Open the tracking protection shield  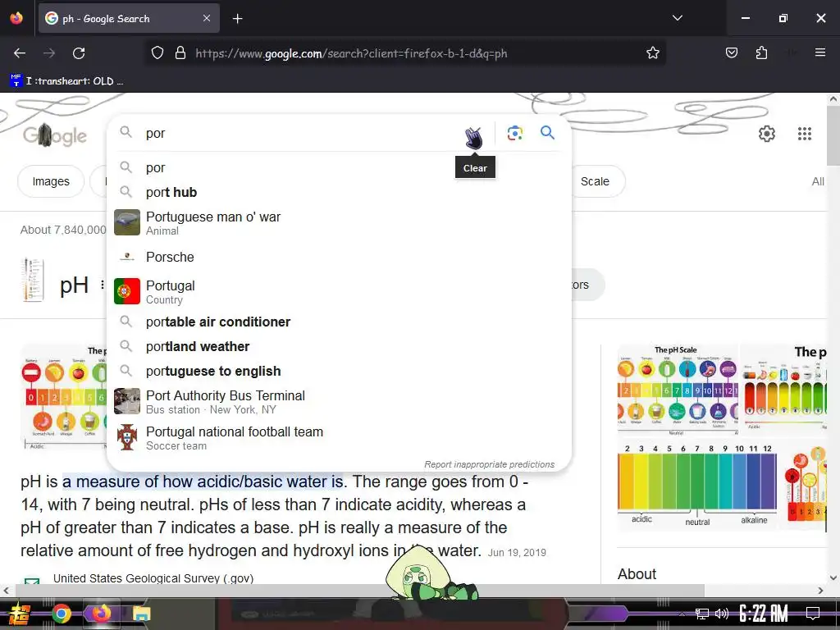click(x=157, y=53)
